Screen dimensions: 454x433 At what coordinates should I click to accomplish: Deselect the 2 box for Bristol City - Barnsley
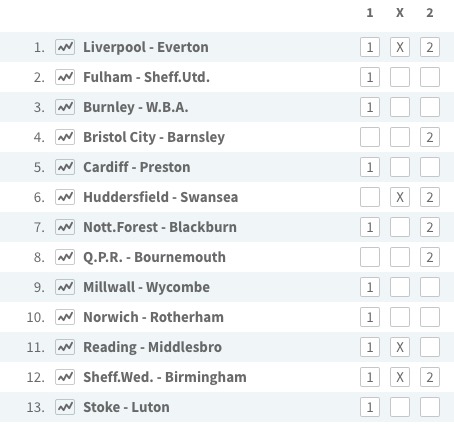click(x=430, y=137)
